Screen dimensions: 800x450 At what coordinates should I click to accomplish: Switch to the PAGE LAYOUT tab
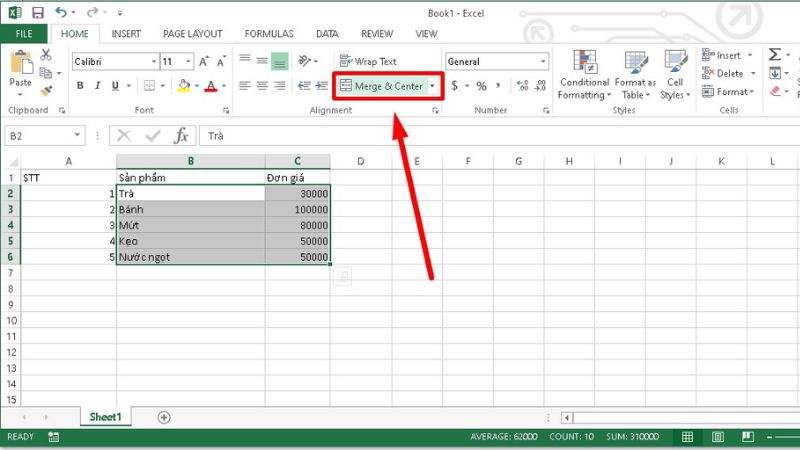point(192,34)
